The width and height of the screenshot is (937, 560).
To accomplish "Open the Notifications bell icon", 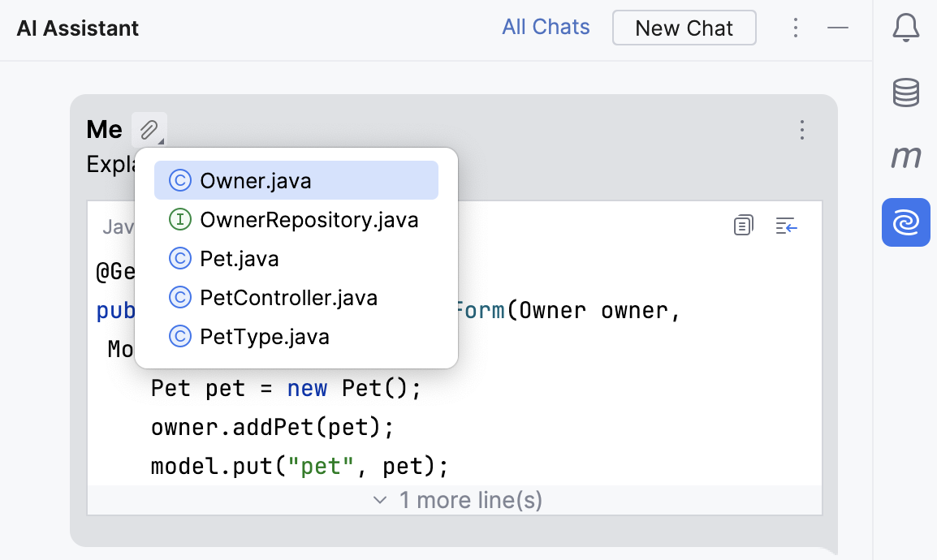I will (905, 28).
